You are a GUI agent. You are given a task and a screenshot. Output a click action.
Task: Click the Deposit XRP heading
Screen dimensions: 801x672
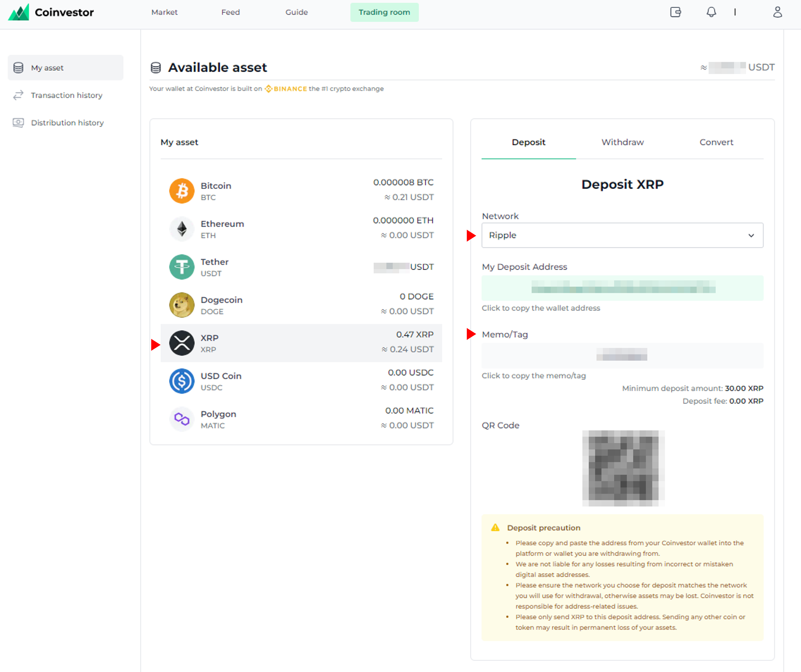(x=622, y=184)
